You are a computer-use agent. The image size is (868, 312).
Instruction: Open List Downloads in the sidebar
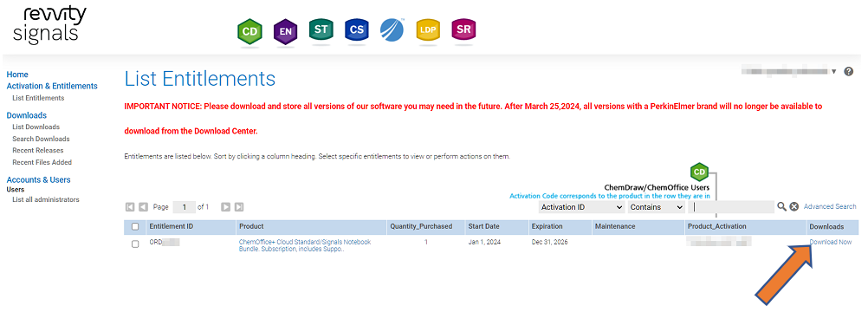(36, 127)
